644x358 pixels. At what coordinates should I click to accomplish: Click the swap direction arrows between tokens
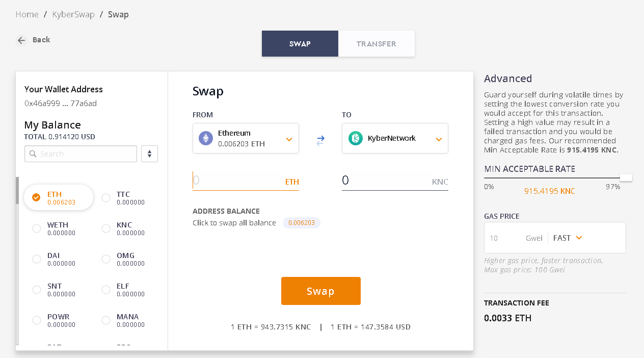pyautogui.click(x=320, y=138)
